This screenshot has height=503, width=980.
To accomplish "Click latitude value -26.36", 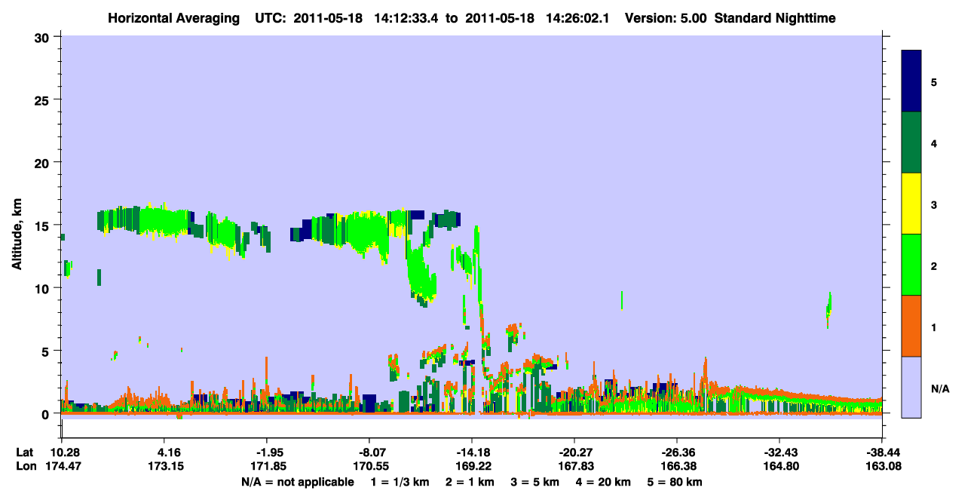I will coord(677,452).
